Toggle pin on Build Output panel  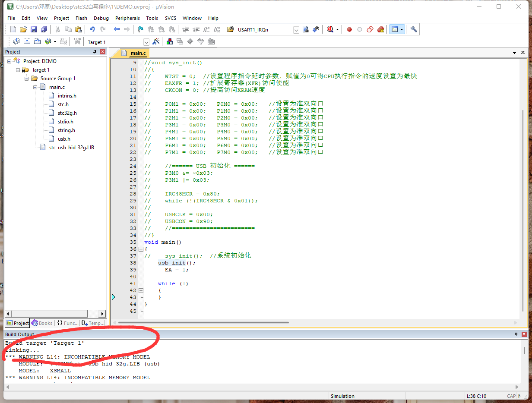pos(516,334)
